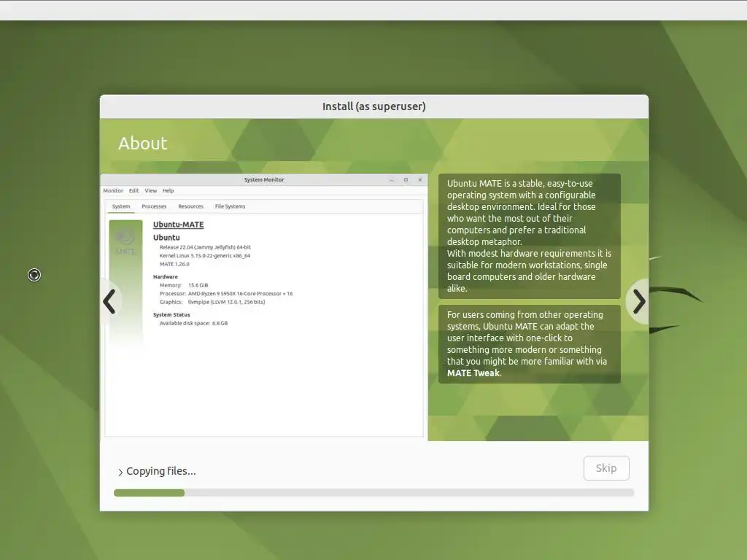Click the Skip button
Viewport: 747px width, 560px height.
[606, 468]
